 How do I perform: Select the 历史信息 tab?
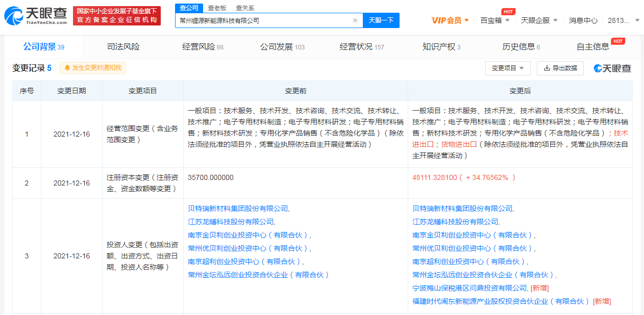tap(521, 47)
